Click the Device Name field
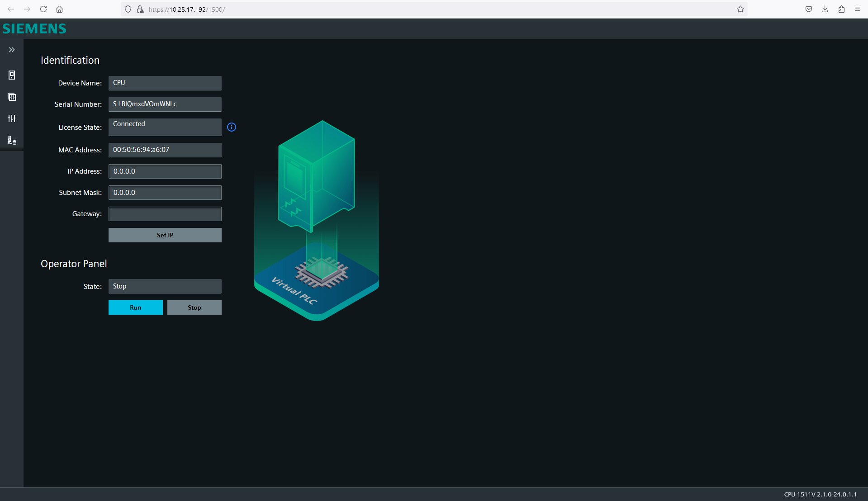Image resolution: width=868 pixels, height=501 pixels. click(x=165, y=83)
